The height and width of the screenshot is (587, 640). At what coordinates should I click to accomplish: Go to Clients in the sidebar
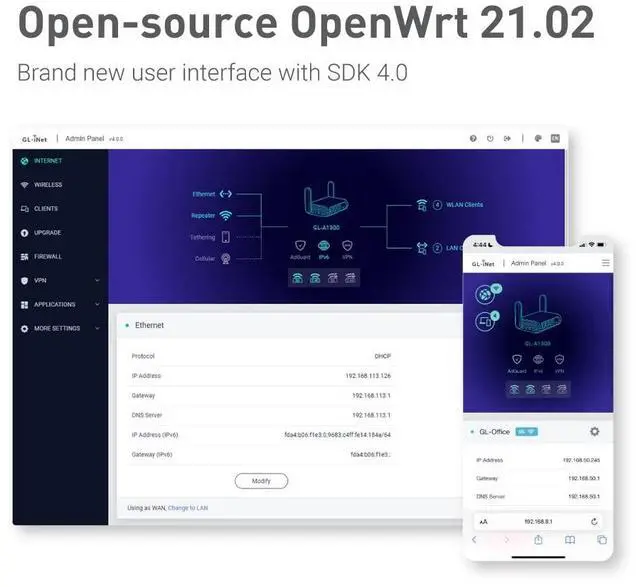tap(45, 209)
